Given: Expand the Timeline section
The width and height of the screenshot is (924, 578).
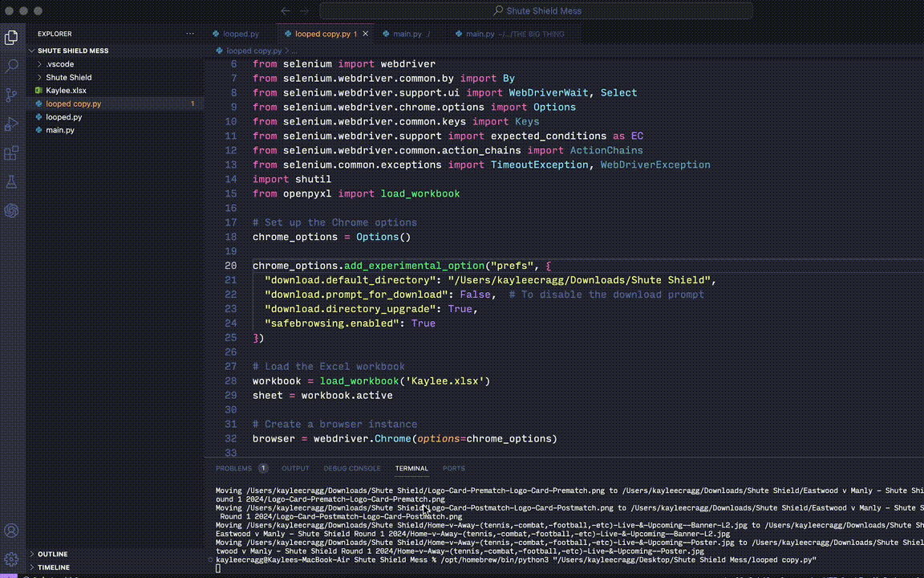Looking at the screenshot, I should 53,568.
